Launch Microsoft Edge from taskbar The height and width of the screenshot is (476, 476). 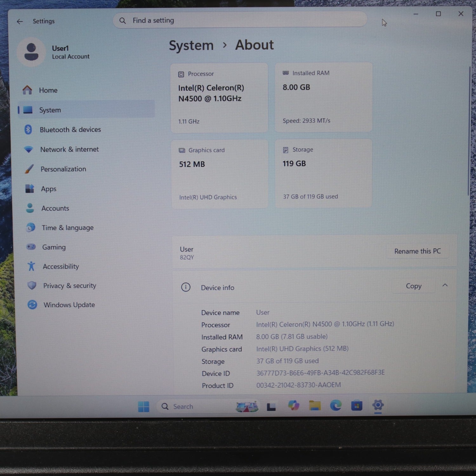coord(336,405)
